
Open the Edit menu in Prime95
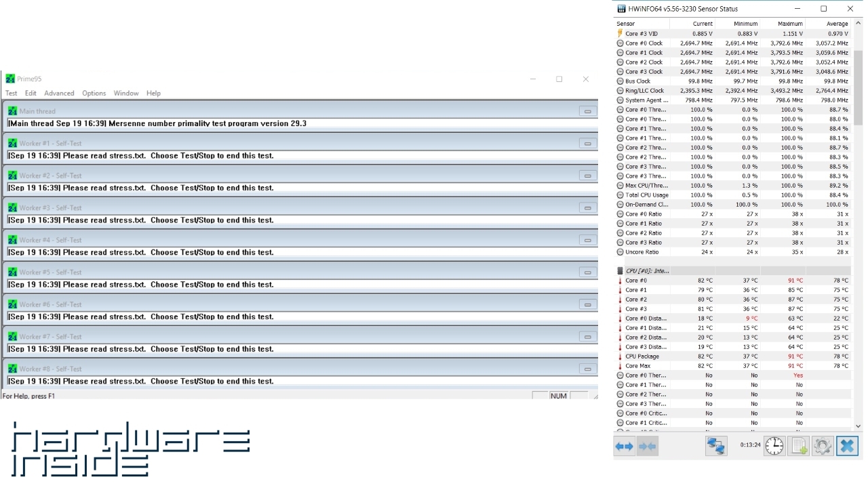point(31,94)
